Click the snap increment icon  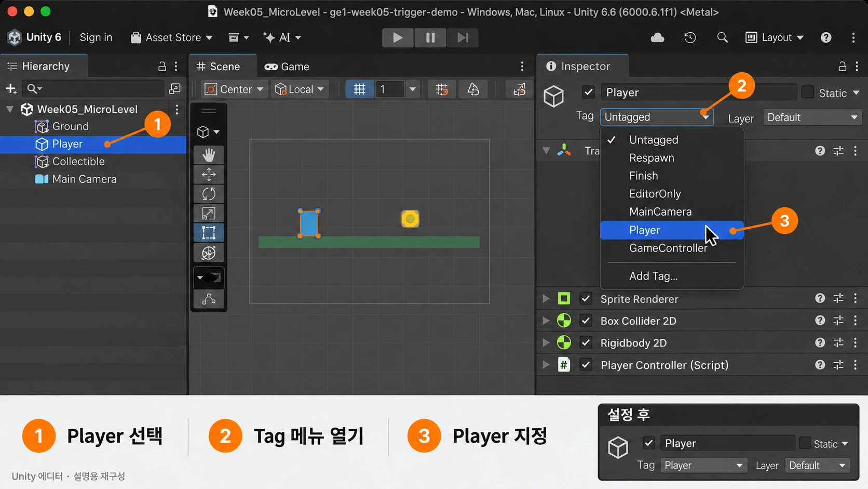(473, 89)
